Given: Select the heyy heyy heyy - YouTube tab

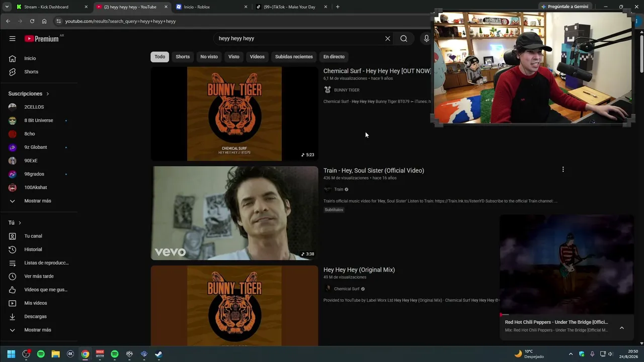Looking at the screenshot, I should coord(132,7).
